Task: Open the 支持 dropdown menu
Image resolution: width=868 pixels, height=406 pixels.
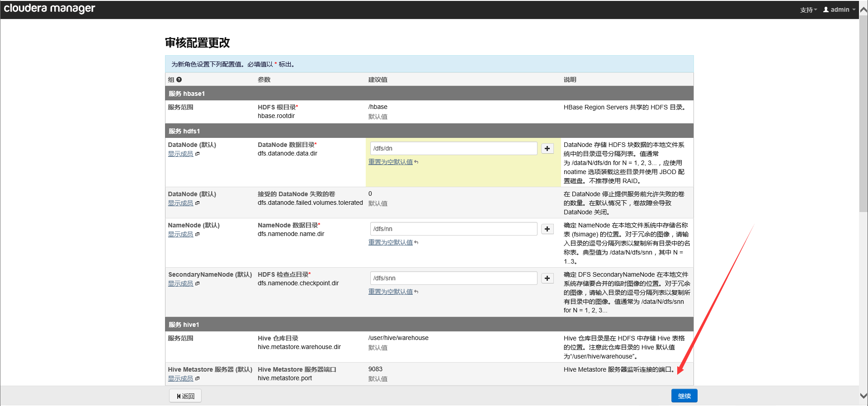Action: [808, 9]
